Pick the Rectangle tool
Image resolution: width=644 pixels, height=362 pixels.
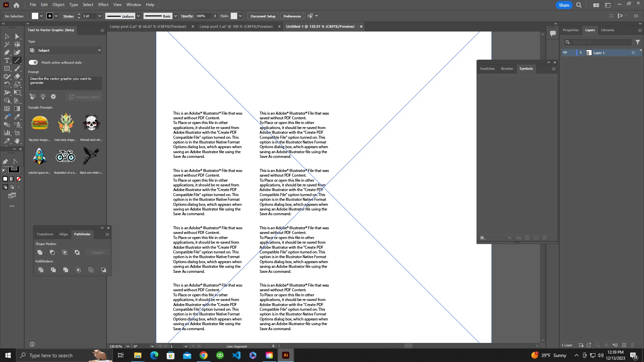point(7,68)
